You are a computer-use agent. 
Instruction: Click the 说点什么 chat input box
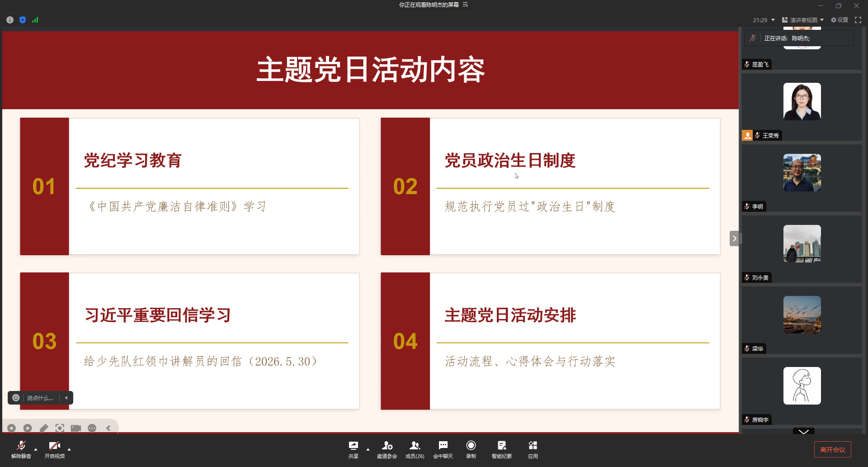tap(40, 398)
